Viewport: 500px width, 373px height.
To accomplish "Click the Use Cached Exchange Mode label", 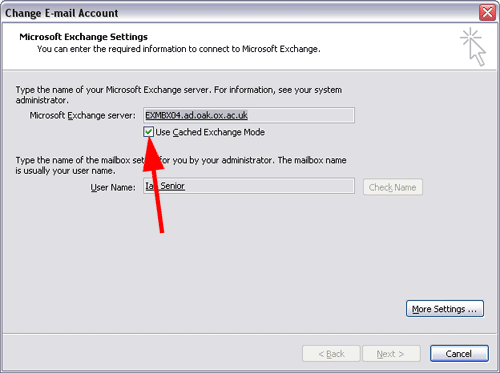I will coord(210,132).
